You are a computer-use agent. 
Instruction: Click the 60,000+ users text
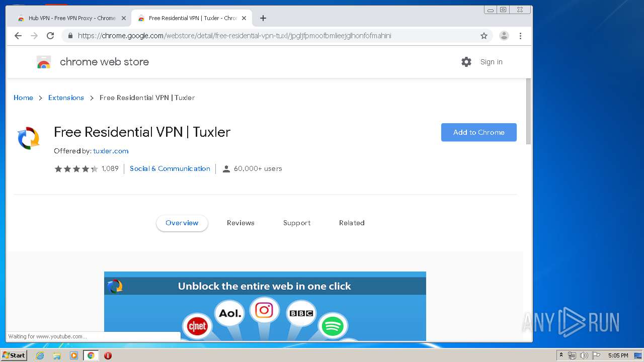258,169
